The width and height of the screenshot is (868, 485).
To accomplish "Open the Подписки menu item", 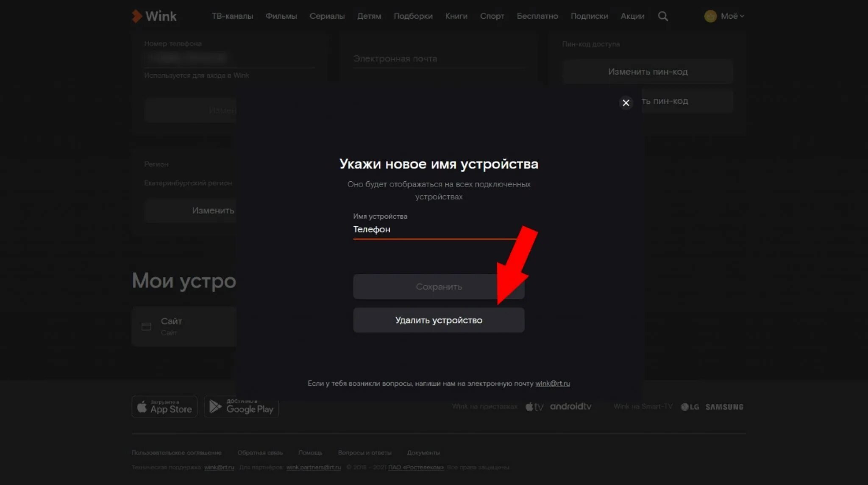I will (589, 16).
